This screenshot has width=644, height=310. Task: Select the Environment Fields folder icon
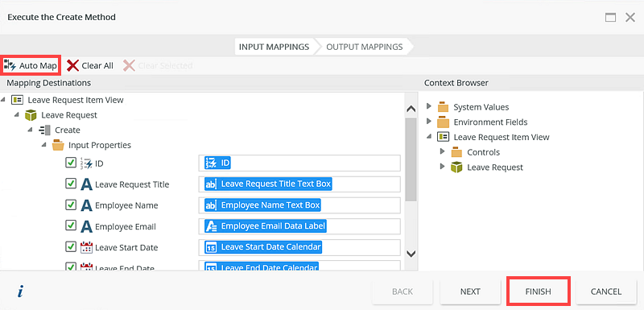pos(443,122)
